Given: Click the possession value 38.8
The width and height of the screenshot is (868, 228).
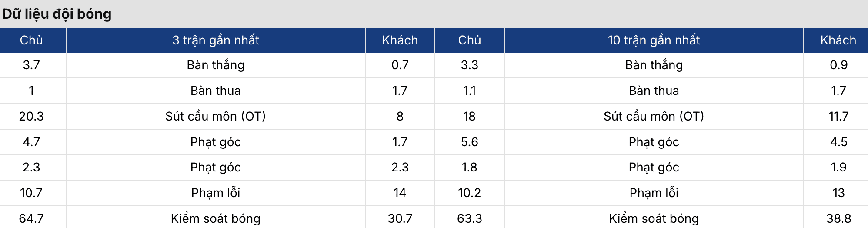Looking at the screenshot, I should coord(838,218).
